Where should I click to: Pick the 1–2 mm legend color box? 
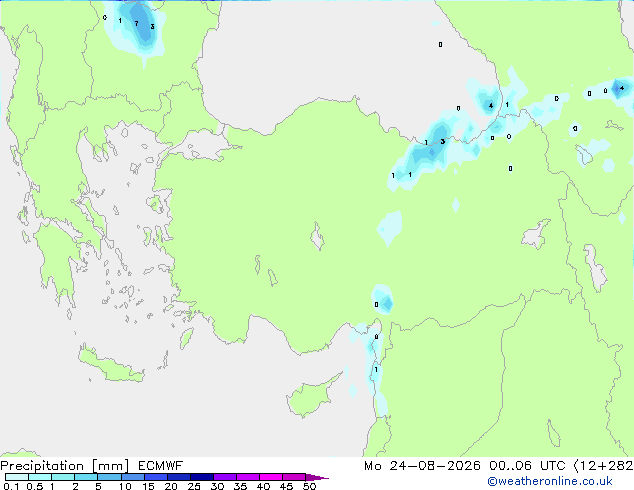[63, 477]
